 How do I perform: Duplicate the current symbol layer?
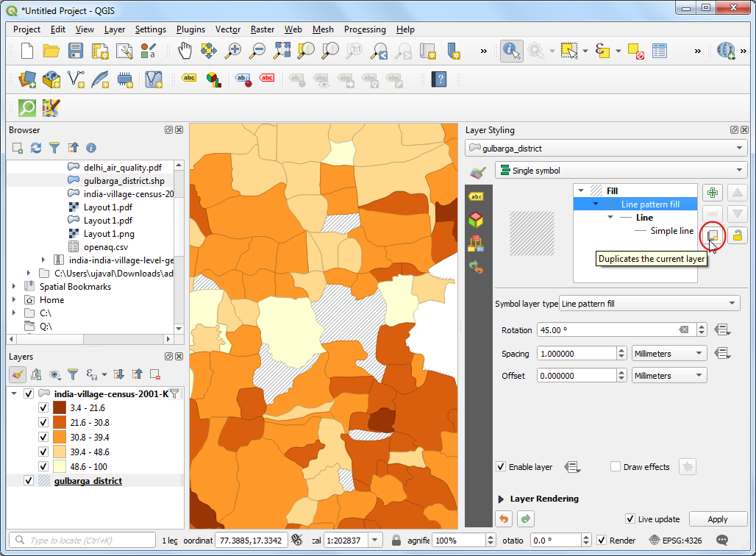(x=712, y=235)
